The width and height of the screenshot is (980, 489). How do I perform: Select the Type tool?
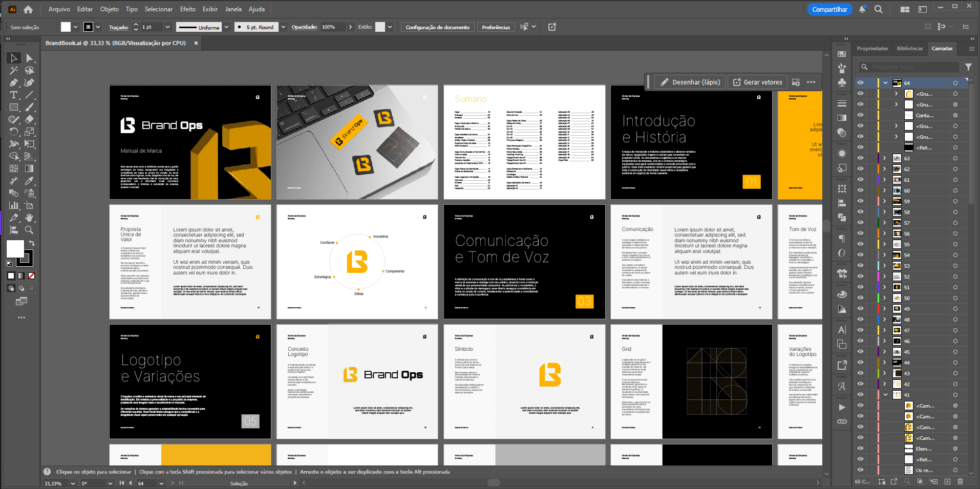[13, 95]
